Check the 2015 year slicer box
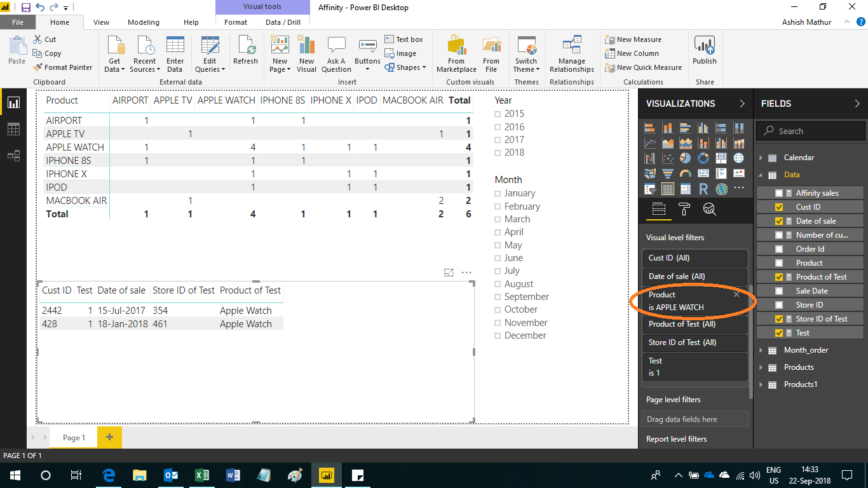Image resolution: width=868 pixels, height=488 pixels. [x=498, y=114]
